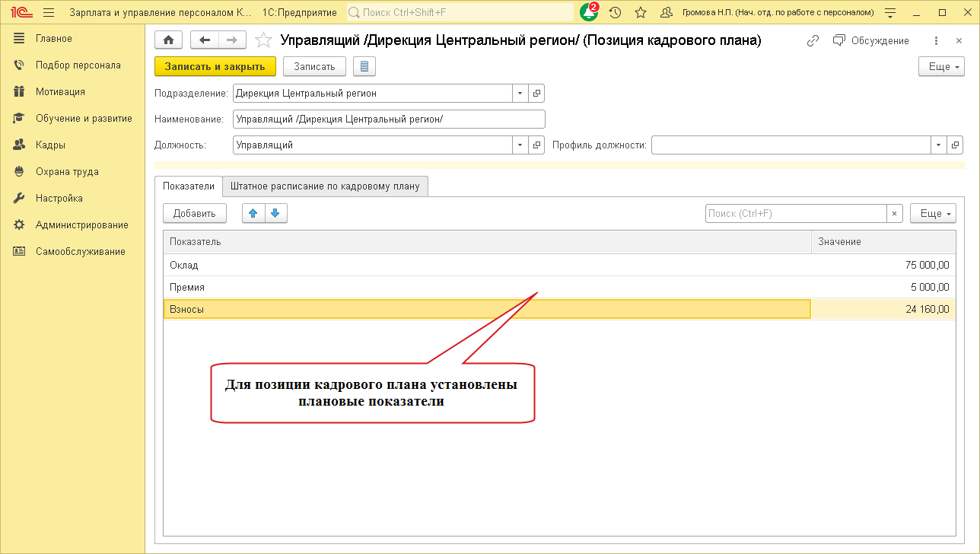Expand the Профиль должности dropdown

pos(939,145)
